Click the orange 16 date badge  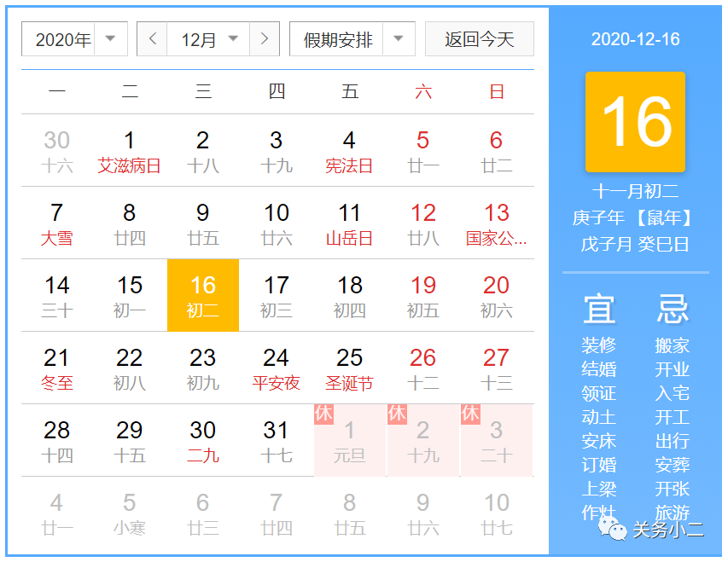[x=637, y=122]
